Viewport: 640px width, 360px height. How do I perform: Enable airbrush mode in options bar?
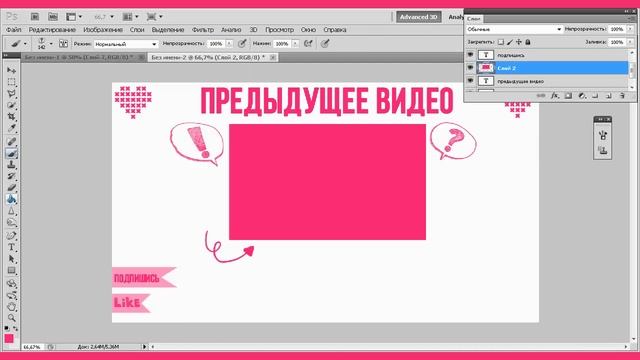(308, 43)
